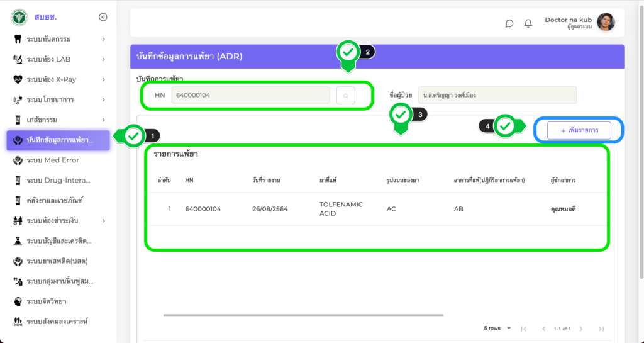Click the chat message icon in header
The width and height of the screenshot is (644, 343).
[509, 23]
